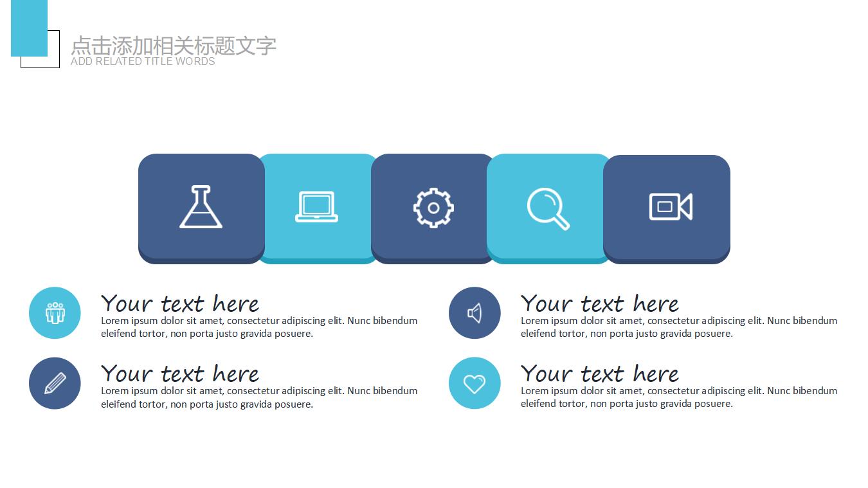Click Lorem ipsum paragraph beside heart icon

(x=679, y=397)
